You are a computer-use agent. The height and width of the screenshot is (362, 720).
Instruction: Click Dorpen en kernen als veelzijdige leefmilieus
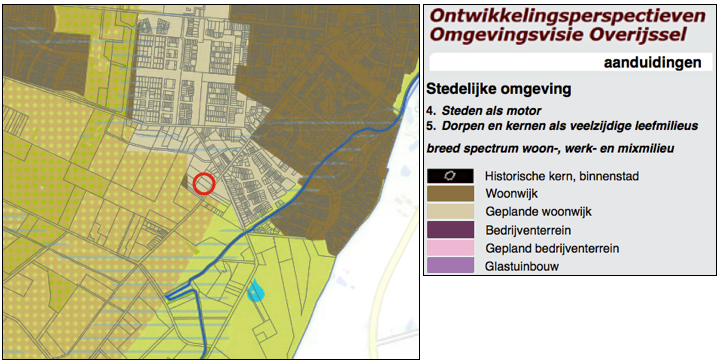point(570,126)
